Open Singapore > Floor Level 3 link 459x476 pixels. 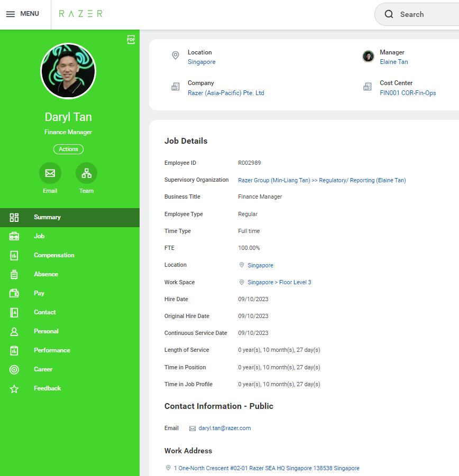point(279,282)
